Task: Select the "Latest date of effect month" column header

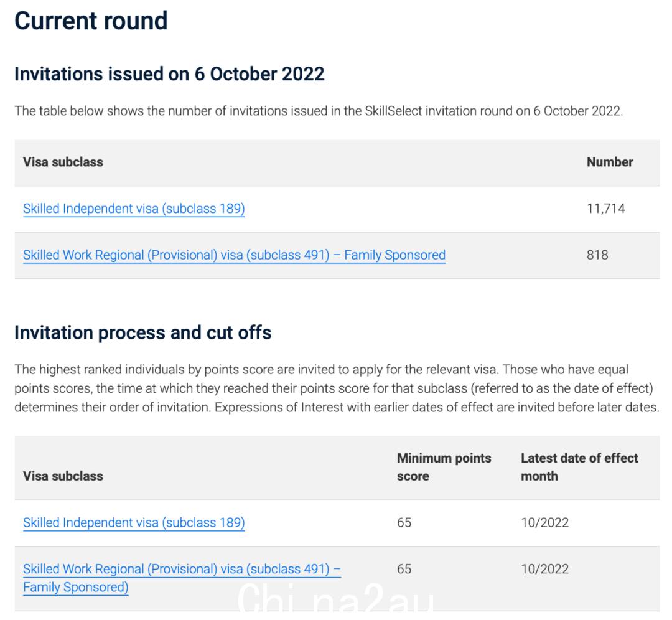Action: [x=579, y=467]
